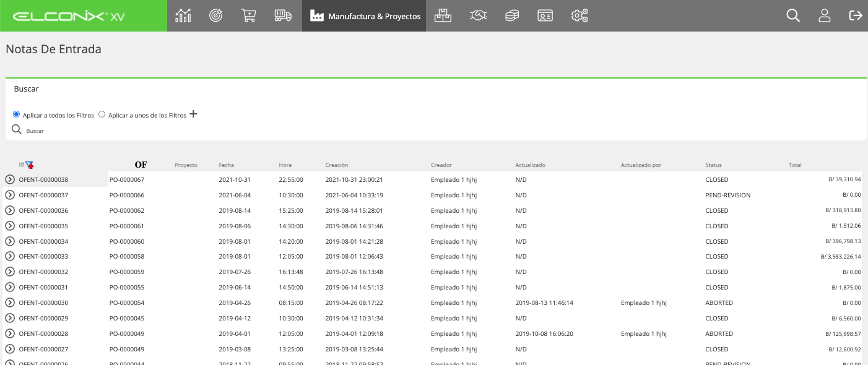The width and height of the screenshot is (868, 365).
Task: Click the top bar search magnifier
Action: click(793, 15)
